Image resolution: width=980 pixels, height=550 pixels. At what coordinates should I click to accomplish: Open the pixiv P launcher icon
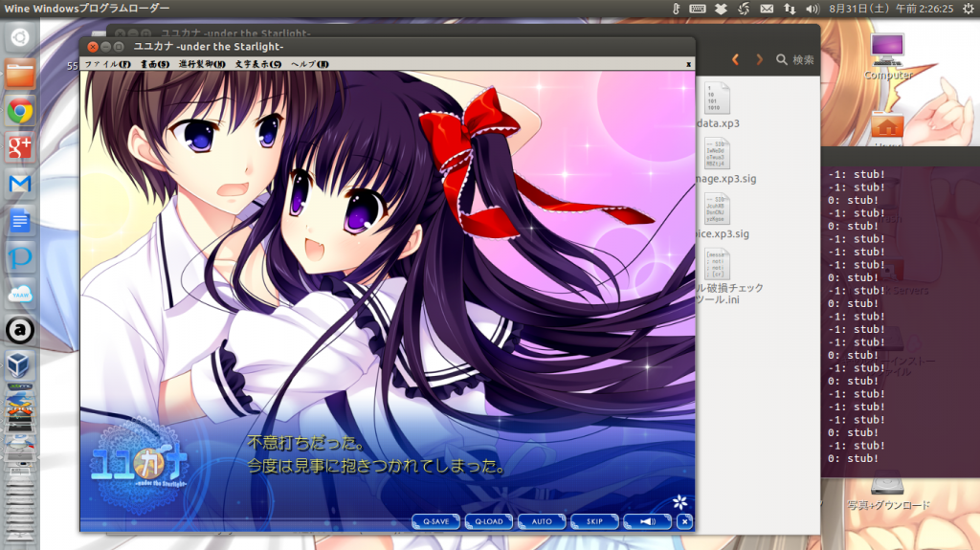tap(20, 257)
